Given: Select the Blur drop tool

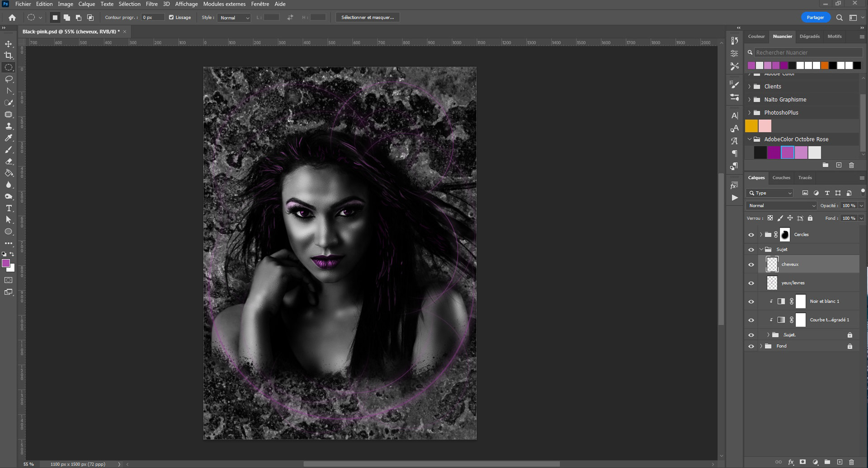Looking at the screenshot, I should pos(9,185).
